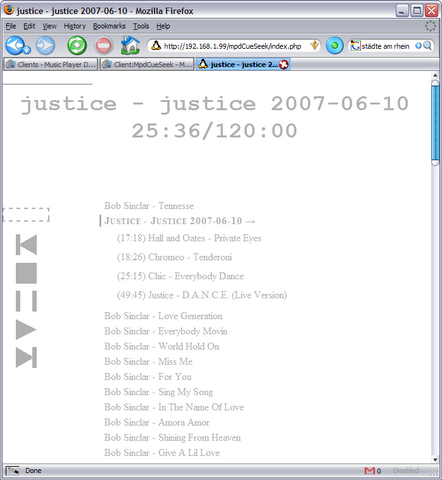
Task: Click the red stop loading icon
Action: (104, 45)
